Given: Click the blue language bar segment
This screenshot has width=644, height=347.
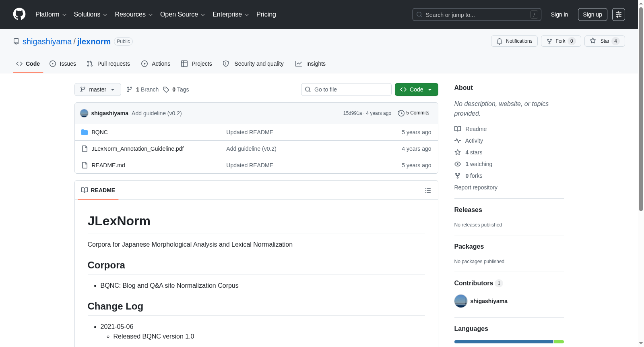Looking at the screenshot, I should click(504, 342).
